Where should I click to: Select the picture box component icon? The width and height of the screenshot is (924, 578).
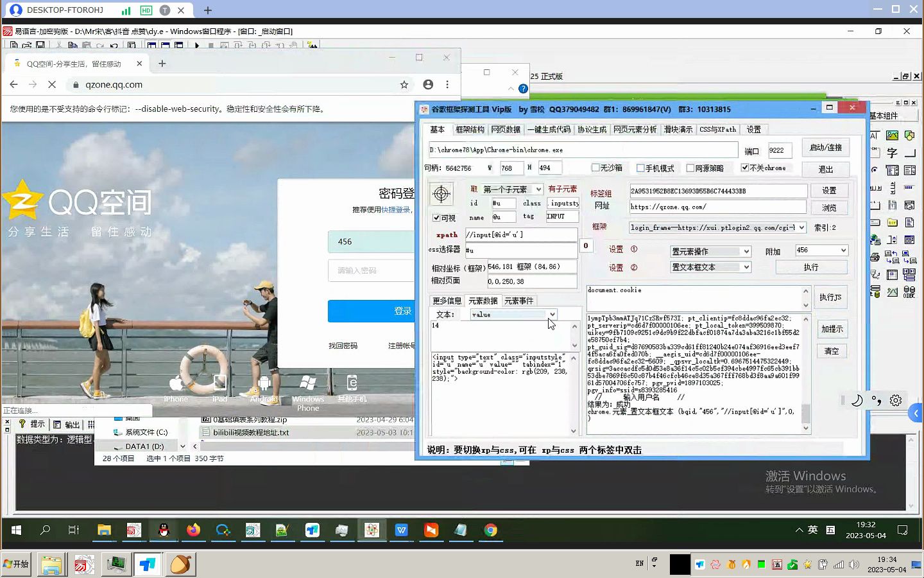pyautogui.click(x=892, y=136)
